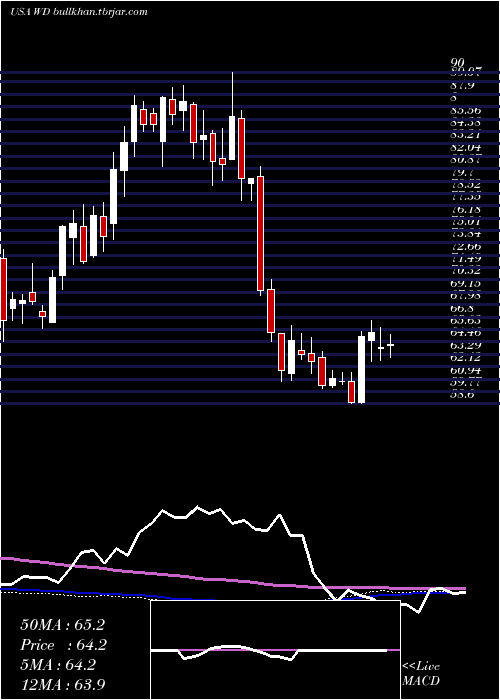The image size is (500, 700).
Task: Click the 75.01 price axis label
Action: pyautogui.click(x=465, y=221)
